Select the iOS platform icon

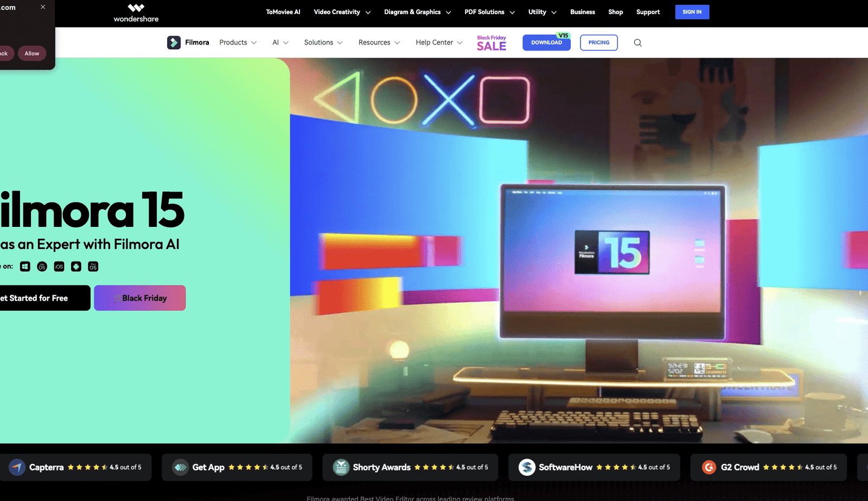coord(59,267)
